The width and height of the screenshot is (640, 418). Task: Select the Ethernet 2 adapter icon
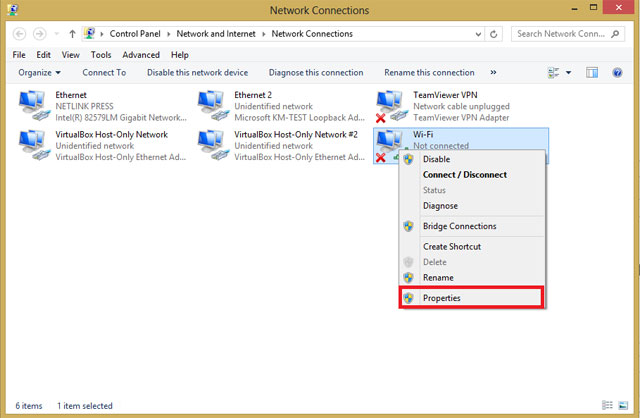pos(213,106)
